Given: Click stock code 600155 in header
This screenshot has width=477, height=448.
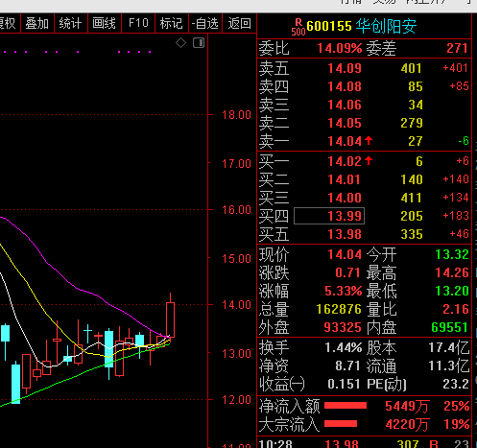Looking at the screenshot, I should [329, 26].
